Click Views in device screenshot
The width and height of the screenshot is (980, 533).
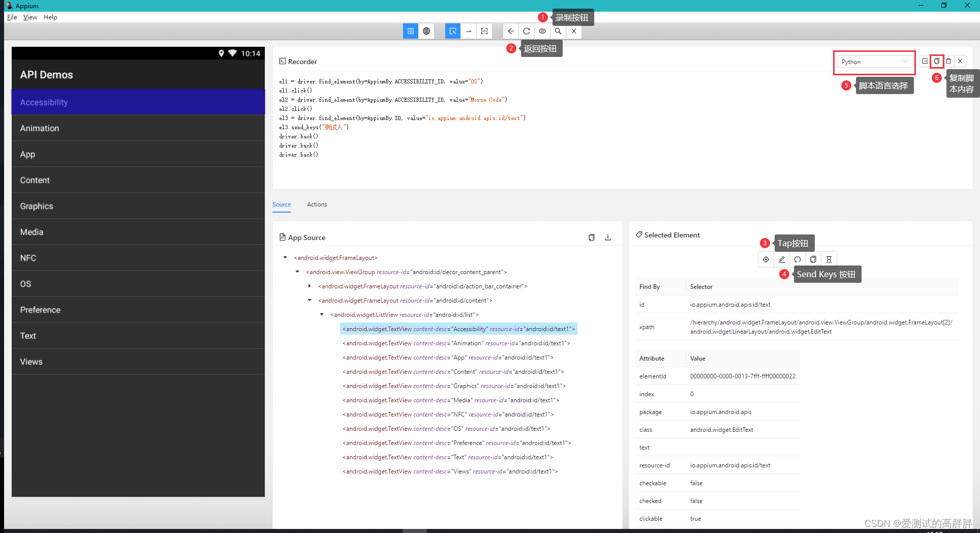pos(138,362)
